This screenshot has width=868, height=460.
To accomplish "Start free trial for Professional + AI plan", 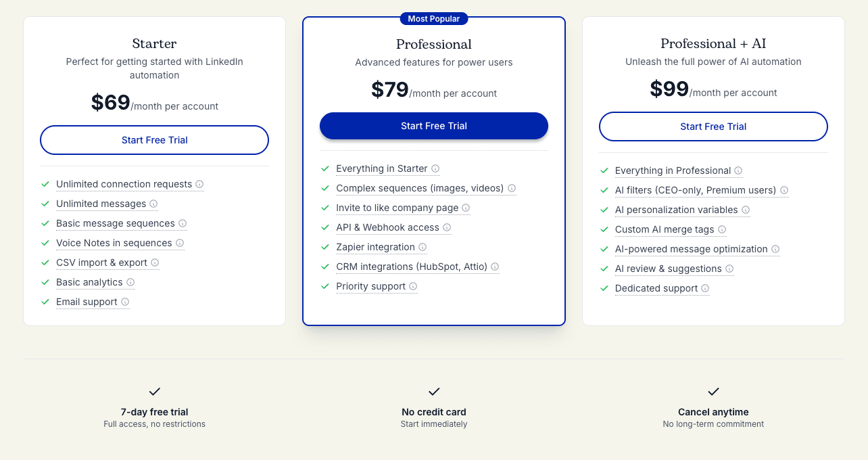I will coord(713,127).
